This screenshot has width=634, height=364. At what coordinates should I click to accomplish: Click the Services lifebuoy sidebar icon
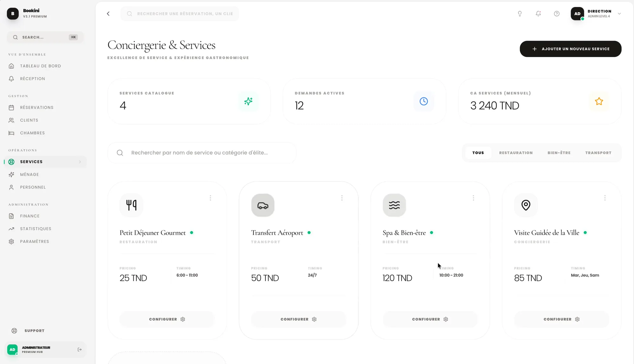click(x=11, y=162)
